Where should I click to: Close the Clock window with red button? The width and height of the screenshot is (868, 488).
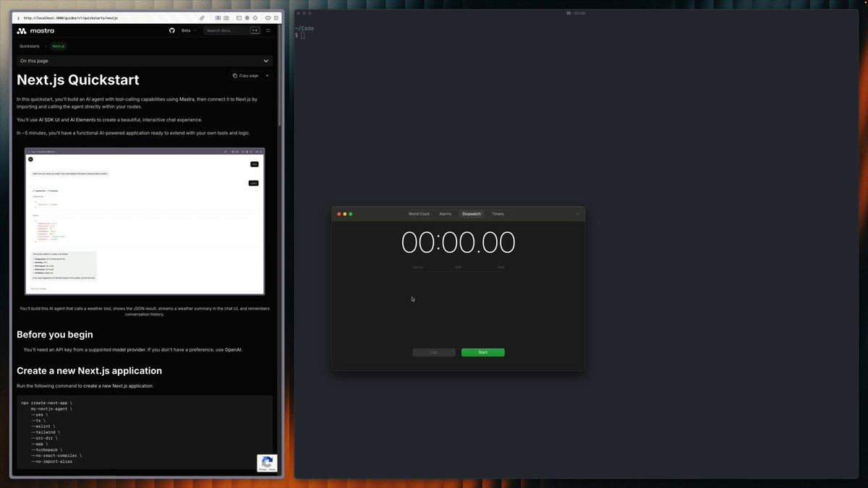(x=339, y=214)
